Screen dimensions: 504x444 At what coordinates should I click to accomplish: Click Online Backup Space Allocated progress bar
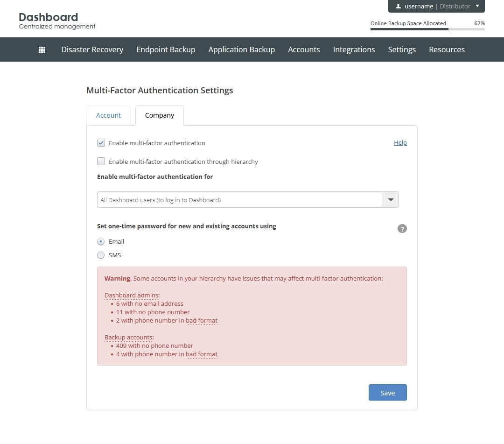tap(427, 29)
